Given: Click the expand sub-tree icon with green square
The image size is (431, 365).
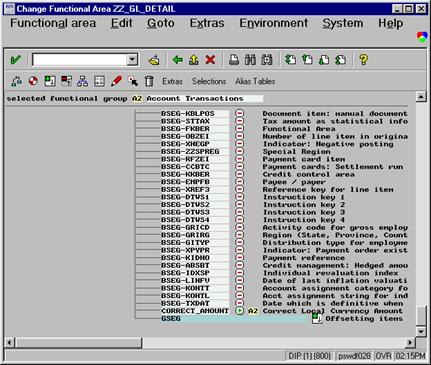Looking at the screenshot, I should 50,81.
